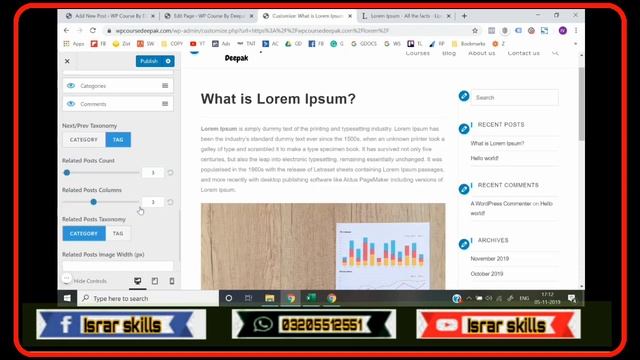Set Related Posts Taxonomy to Category
The width and height of the screenshot is (640, 360).
pyautogui.click(x=84, y=233)
